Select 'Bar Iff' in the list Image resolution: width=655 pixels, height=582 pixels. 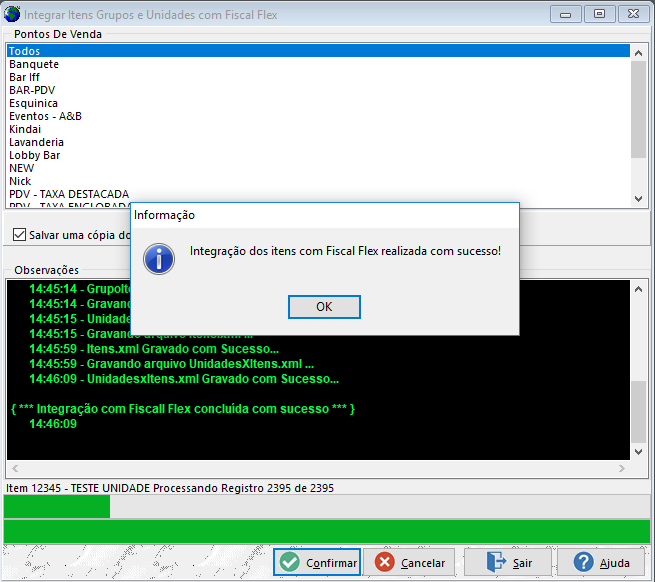click(x=318, y=77)
